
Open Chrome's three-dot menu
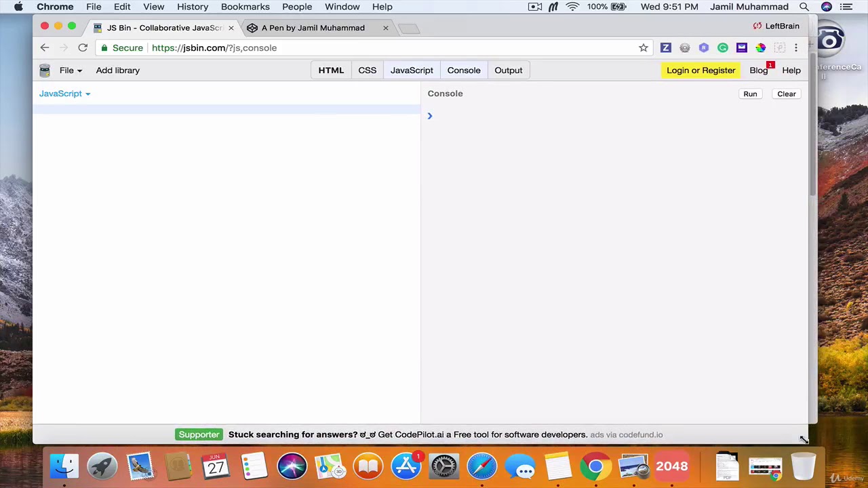click(x=796, y=47)
